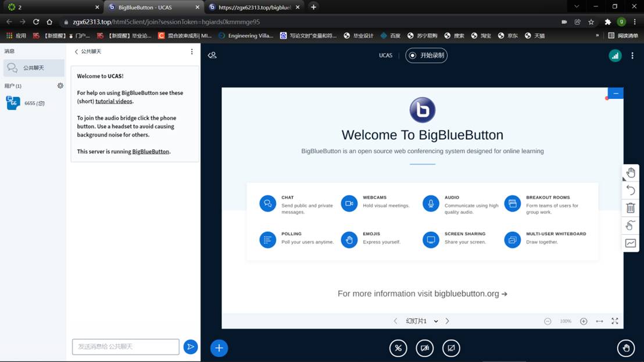Open the 淘宝 bookmark
The width and height of the screenshot is (644, 362).
[481, 35]
